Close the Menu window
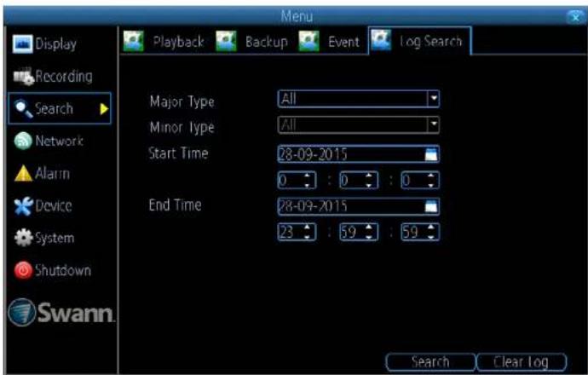588x375 pixels. coord(575,17)
